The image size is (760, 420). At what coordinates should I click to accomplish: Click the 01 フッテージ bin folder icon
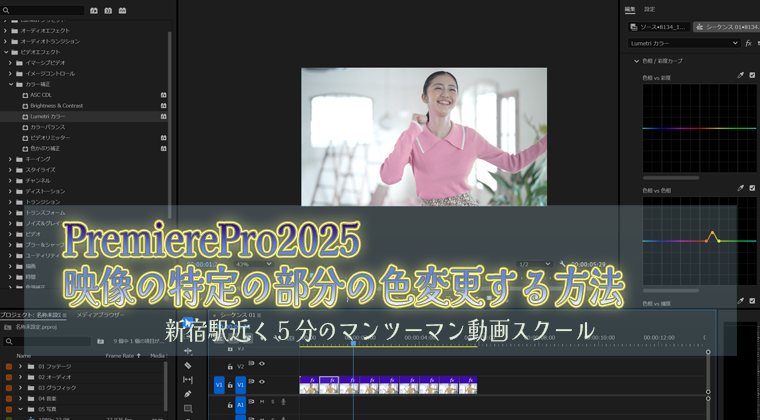(x=31, y=366)
